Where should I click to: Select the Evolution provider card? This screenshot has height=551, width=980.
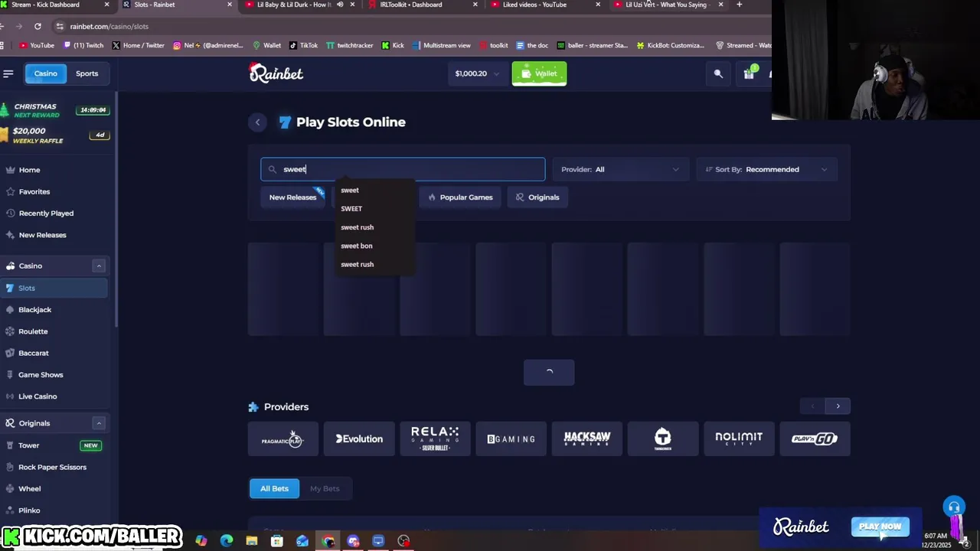359,439
